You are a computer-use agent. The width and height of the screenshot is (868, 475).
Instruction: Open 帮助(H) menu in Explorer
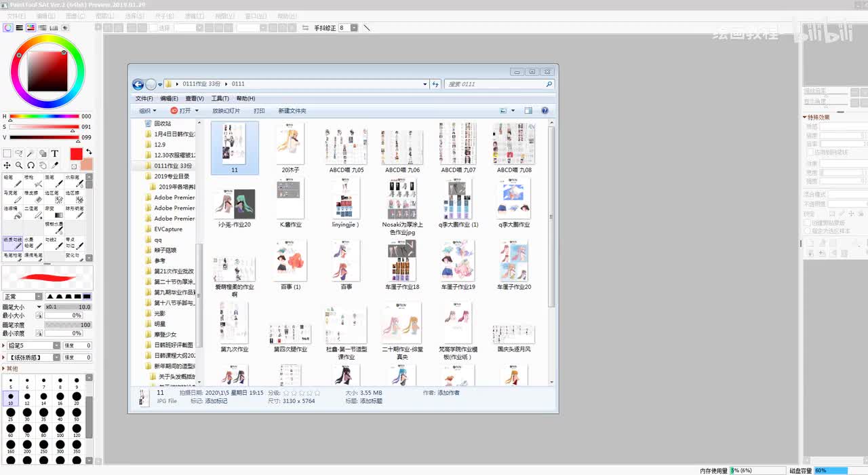pos(245,98)
